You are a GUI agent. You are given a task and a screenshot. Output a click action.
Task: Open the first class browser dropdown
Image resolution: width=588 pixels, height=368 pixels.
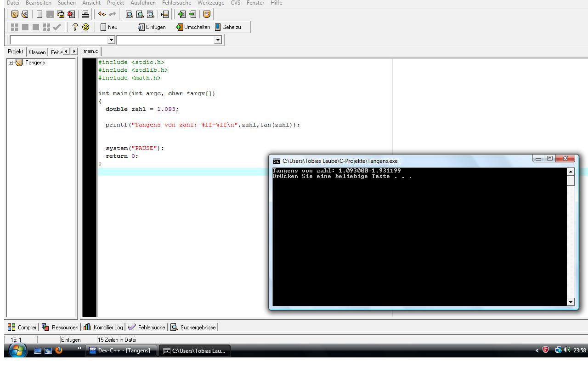(111, 40)
